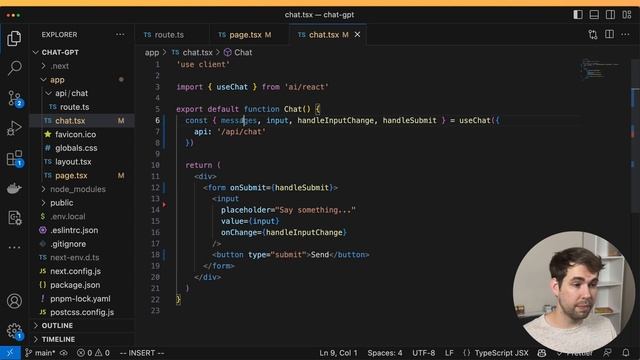
Task: Show additional activity bar views ellipsis
Action: [14, 247]
